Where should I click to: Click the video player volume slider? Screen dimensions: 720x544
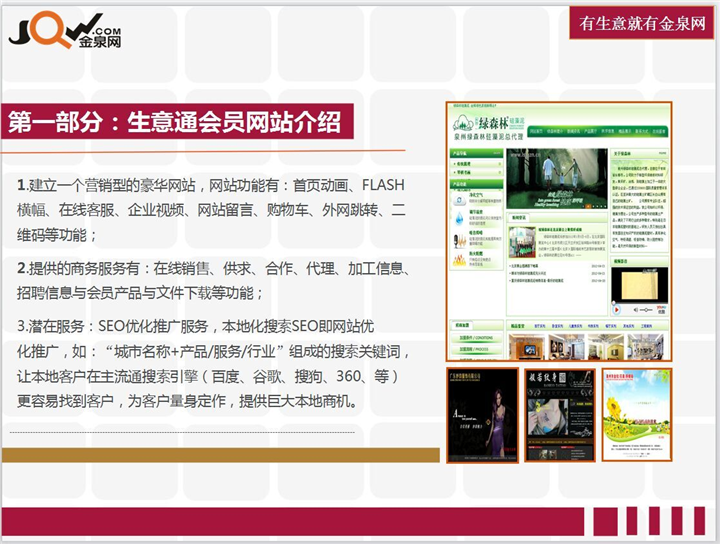click(x=645, y=310)
